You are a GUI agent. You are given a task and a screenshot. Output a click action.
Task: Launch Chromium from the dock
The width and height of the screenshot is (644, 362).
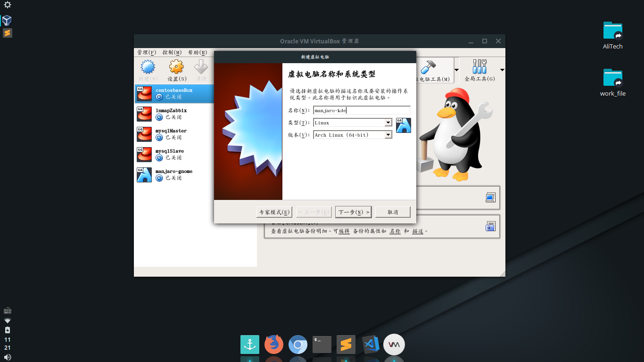298,345
